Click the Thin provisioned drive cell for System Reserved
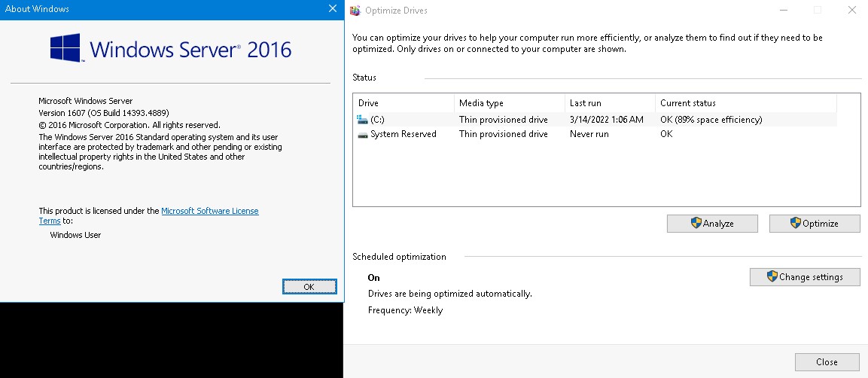 [x=503, y=134]
